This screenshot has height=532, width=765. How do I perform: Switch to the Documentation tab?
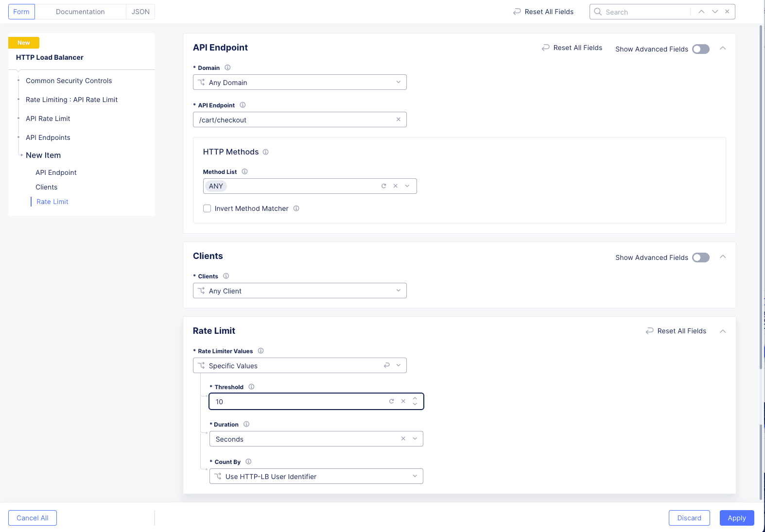[x=80, y=12]
